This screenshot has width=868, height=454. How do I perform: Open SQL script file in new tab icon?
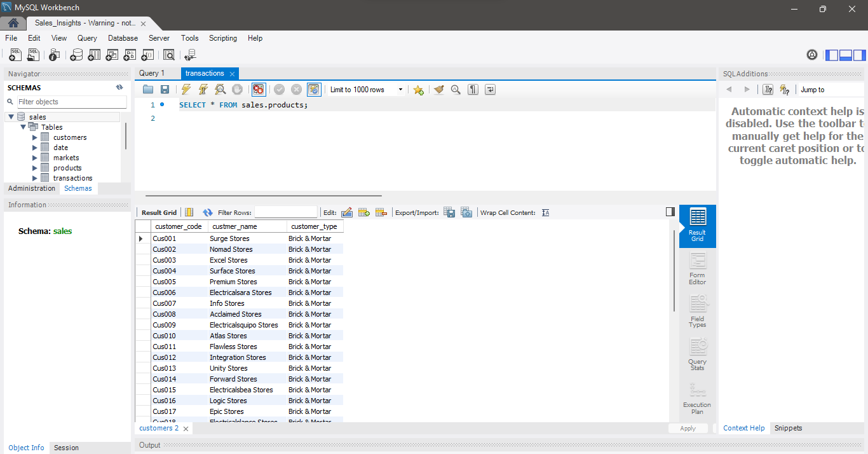(33, 55)
